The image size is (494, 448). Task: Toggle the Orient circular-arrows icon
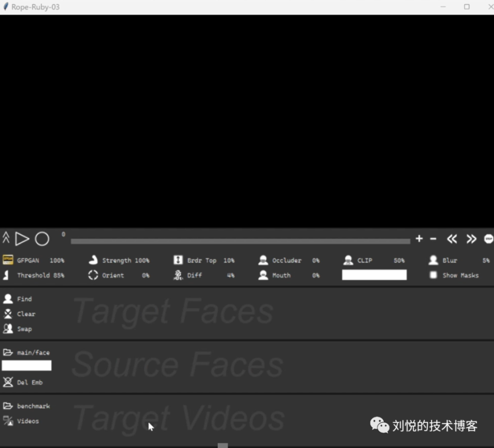tap(93, 275)
